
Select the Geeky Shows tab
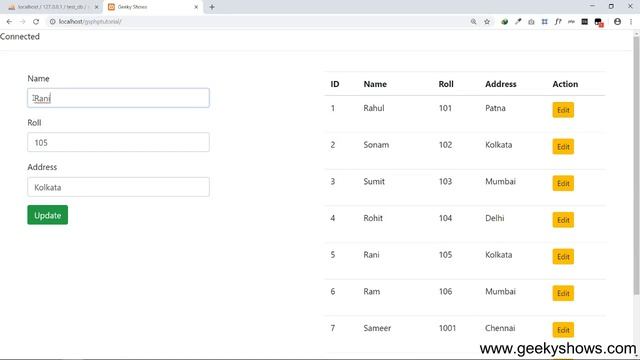point(153,7)
